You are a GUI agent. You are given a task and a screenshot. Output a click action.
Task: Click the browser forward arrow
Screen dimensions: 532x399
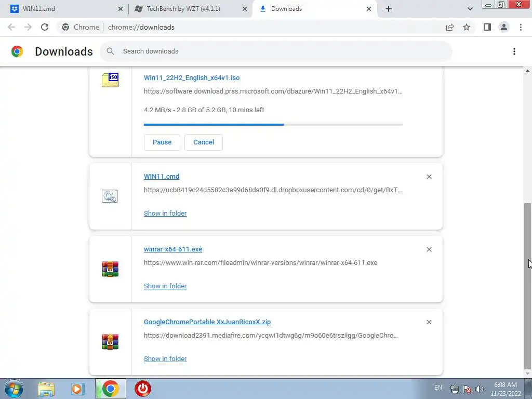[x=28, y=27]
